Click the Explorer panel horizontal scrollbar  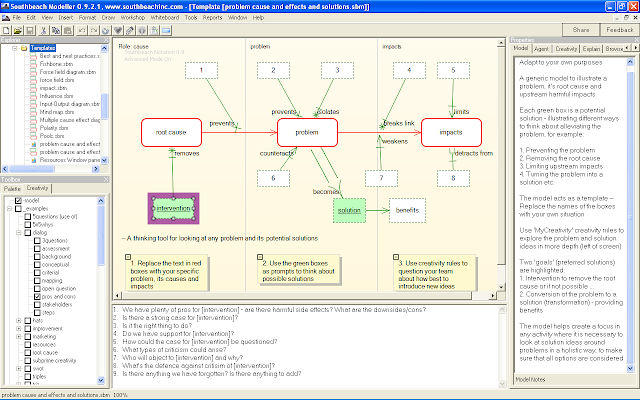pyautogui.click(x=51, y=169)
